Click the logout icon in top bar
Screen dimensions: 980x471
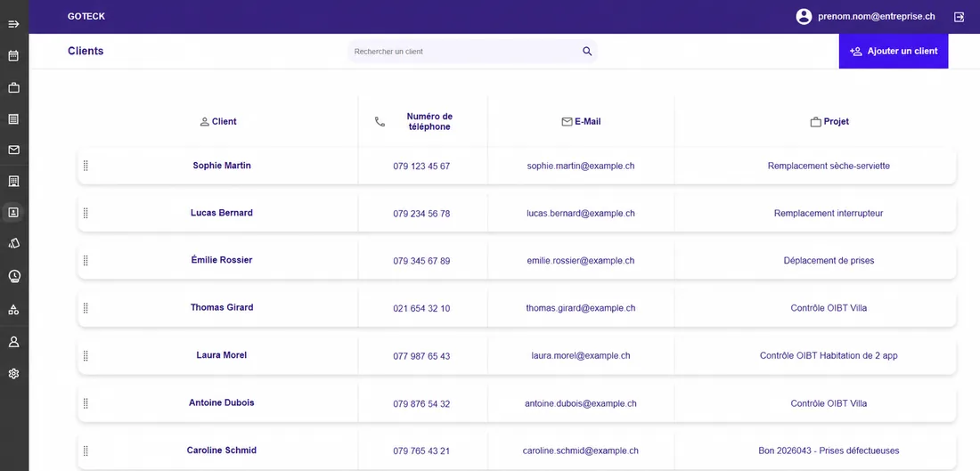pyautogui.click(x=959, y=17)
